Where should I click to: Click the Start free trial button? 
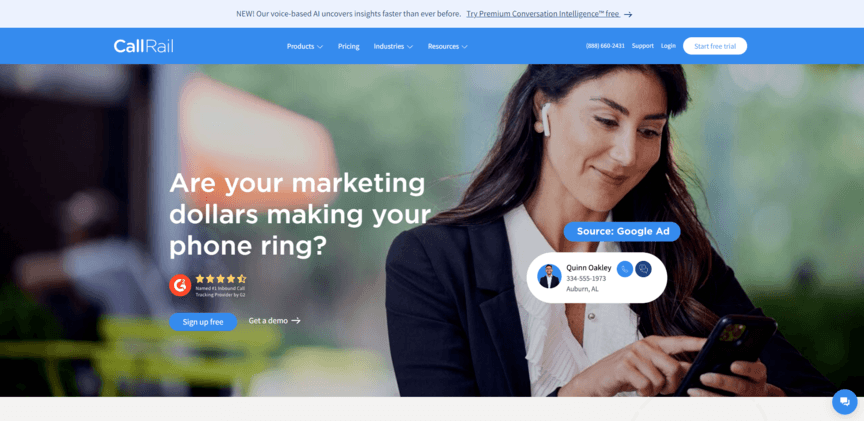coord(715,46)
